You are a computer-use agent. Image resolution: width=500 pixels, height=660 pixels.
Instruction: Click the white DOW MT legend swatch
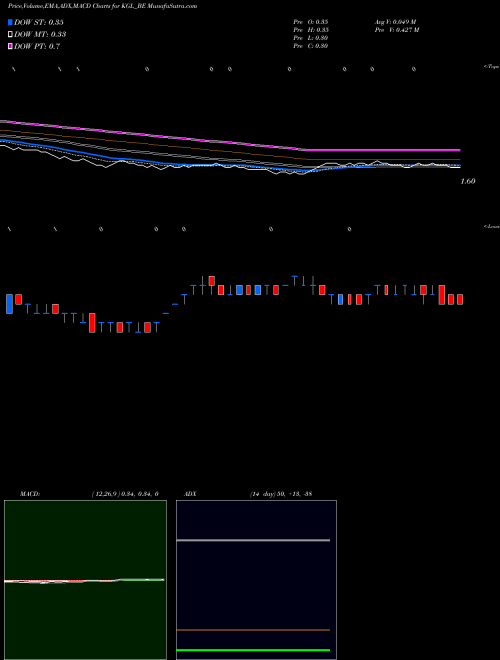[x=10, y=35]
